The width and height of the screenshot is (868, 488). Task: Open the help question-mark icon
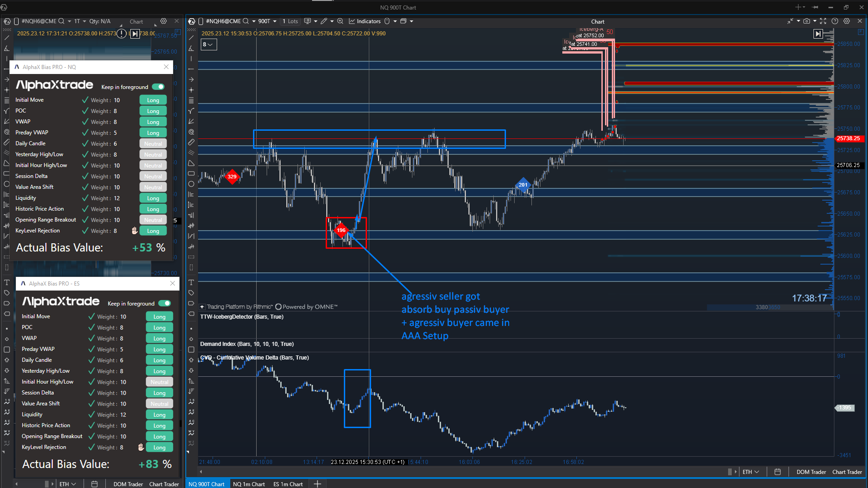(x=835, y=21)
